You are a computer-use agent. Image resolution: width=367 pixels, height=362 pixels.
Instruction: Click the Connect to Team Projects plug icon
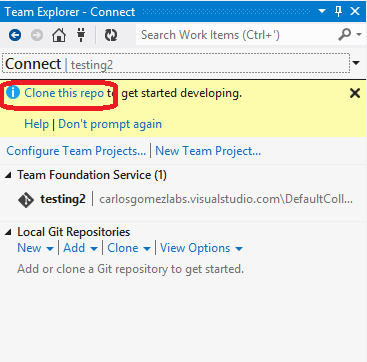(x=81, y=35)
